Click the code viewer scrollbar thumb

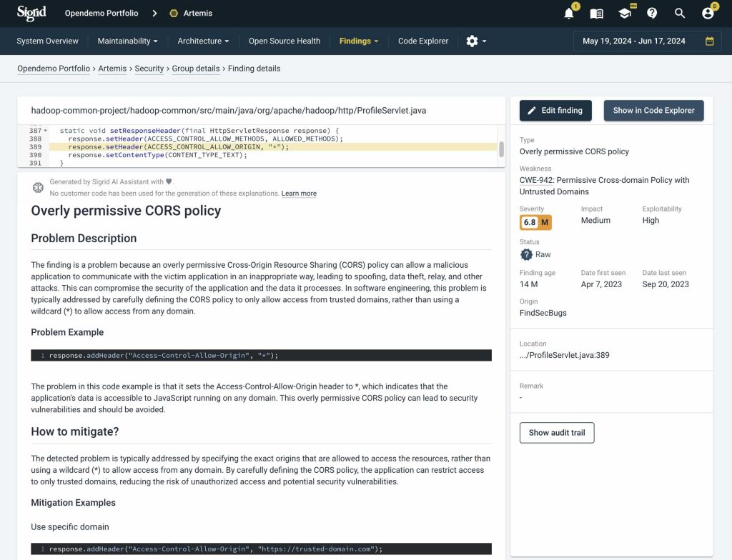[x=501, y=149]
